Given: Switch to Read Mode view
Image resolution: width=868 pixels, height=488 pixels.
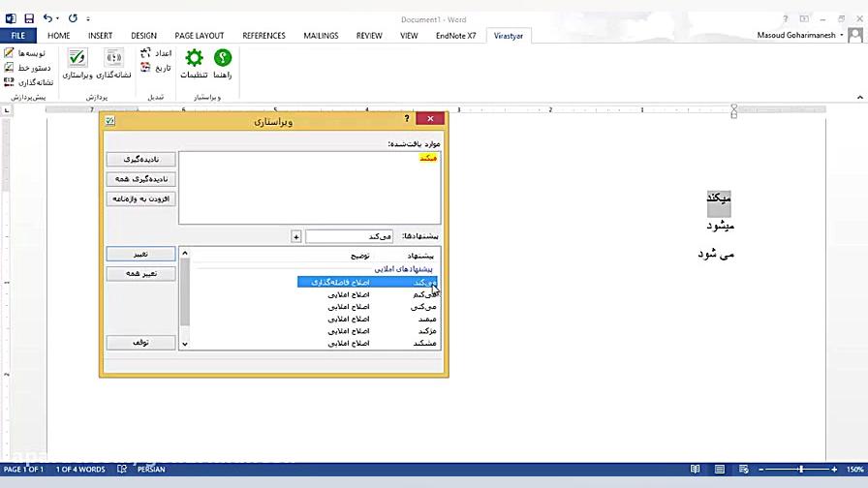Looking at the screenshot, I should pos(695,470).
